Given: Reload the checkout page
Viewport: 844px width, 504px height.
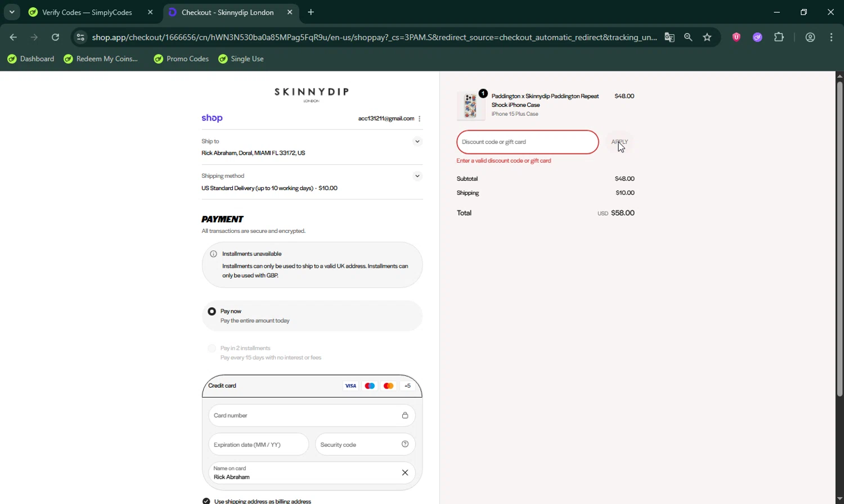Looking at the screenshot, I should 55,37.
